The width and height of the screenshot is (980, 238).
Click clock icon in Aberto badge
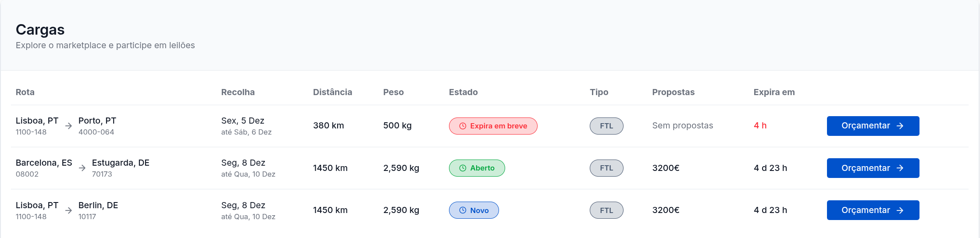pos(462,168)
